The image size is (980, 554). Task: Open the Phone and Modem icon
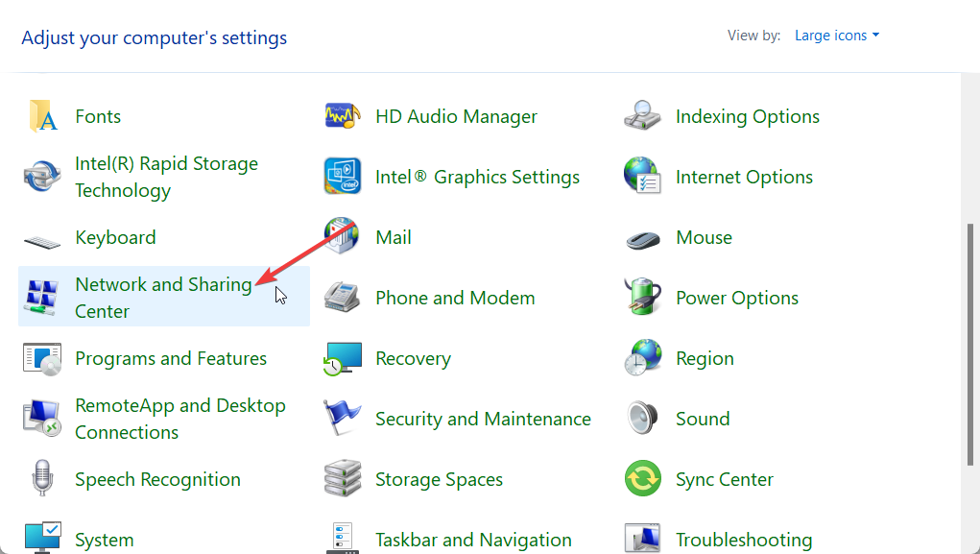tap(343, 298)
